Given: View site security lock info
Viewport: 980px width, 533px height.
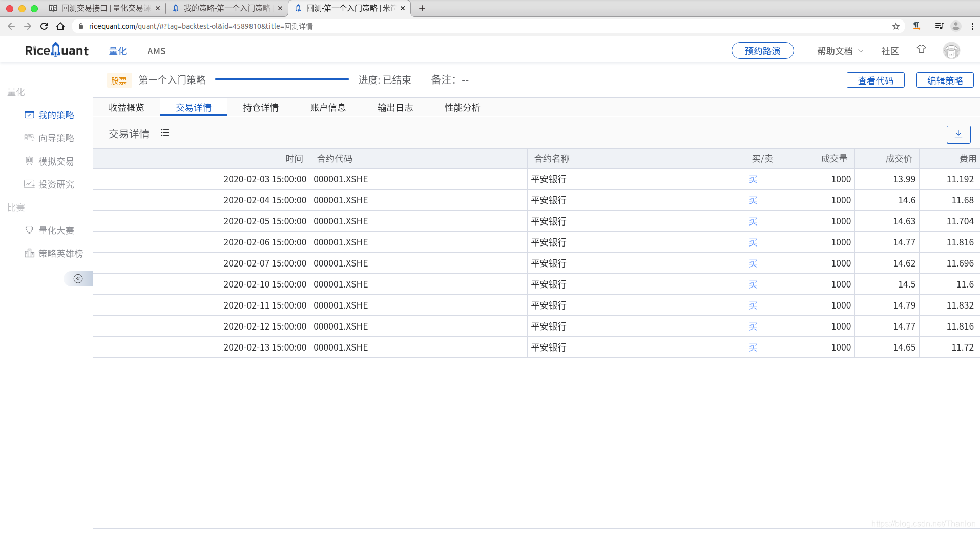Looking at the screenshot, I should click(x=80, y=26).
